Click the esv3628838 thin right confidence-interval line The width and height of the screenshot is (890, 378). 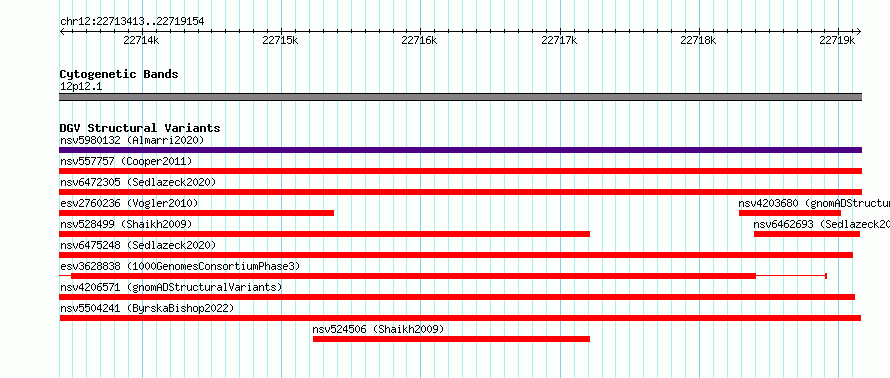(x=791, y=276)
